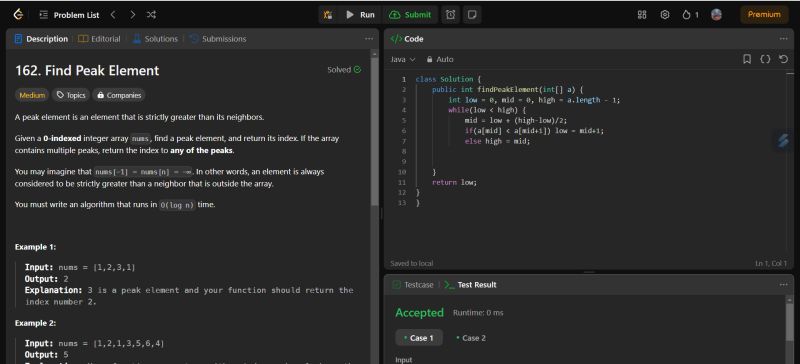The height and width of the screenshot is (364, 800).
Task: Switch to the Test Result tab
Action: [x=471, y=285]
